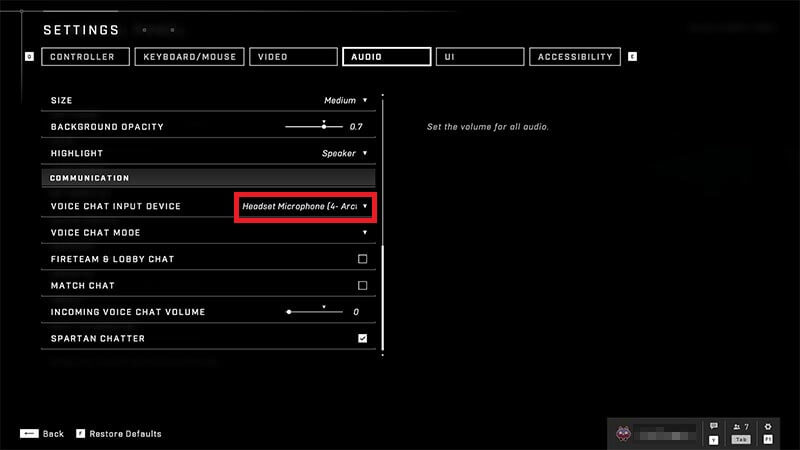Image resolution: width=800 pixels, height=450 pixels.
Task: Open the settings gear icon
Action: tap(768, 427)
